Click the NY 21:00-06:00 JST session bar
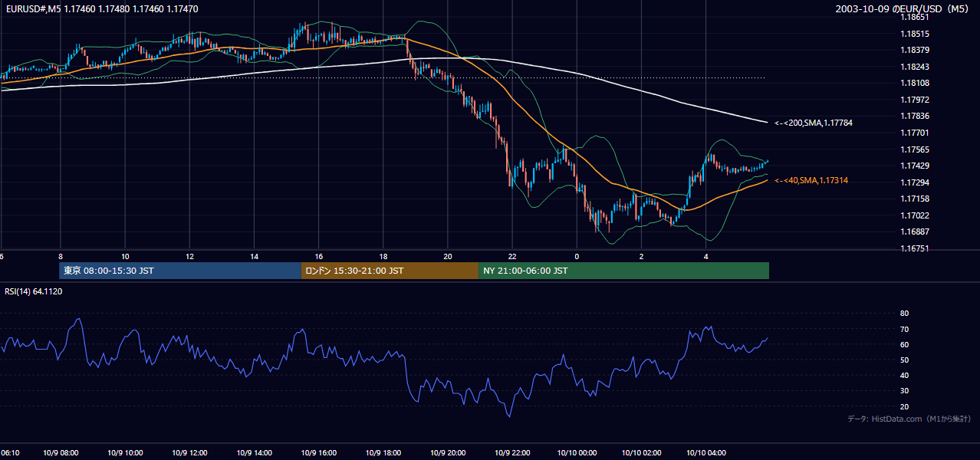The height and width of the screenshot is (460, 980). 623,271
